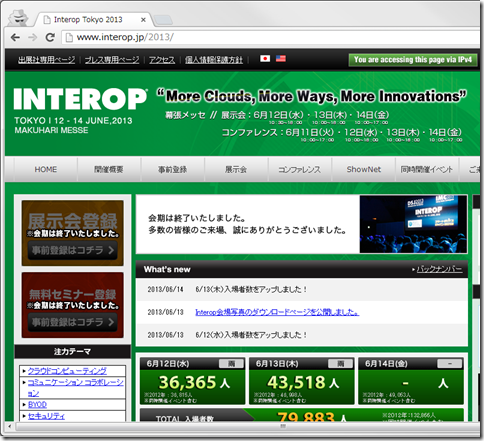Open コンファレンス navigation item

pyautogui.click(x=300, y=169)
